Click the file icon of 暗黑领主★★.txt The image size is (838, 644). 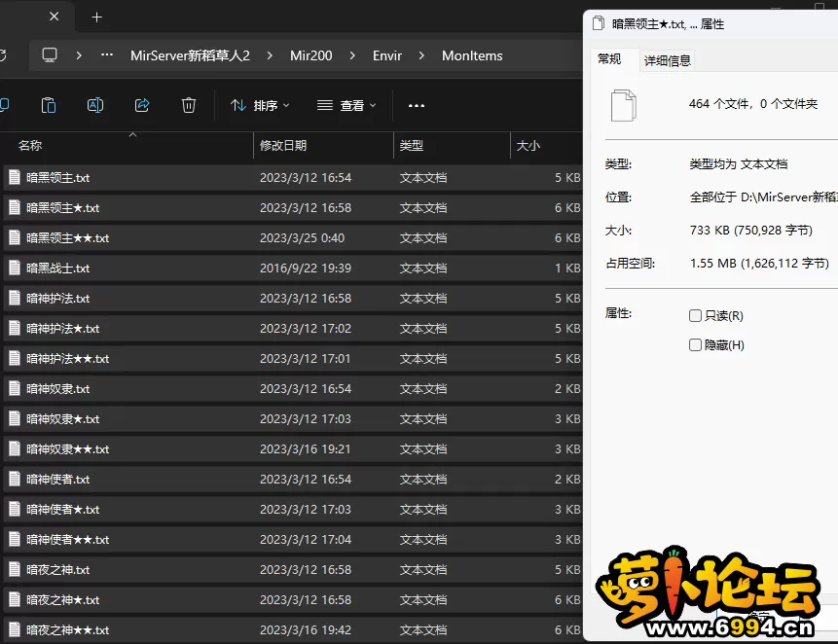click(15, 237)
